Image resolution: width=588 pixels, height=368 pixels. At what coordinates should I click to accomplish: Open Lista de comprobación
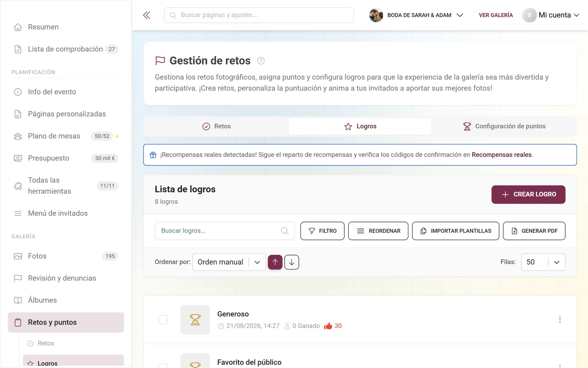click(66, 49)
